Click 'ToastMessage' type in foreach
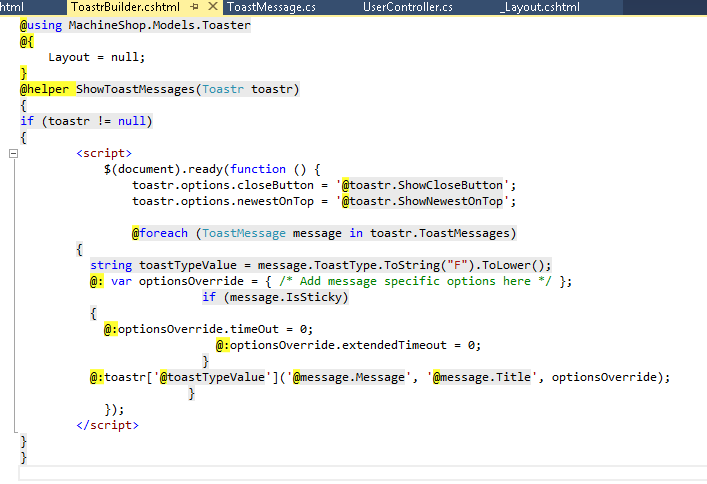The image size is (707, 484). pyautogui.click(x=243, y=233)
